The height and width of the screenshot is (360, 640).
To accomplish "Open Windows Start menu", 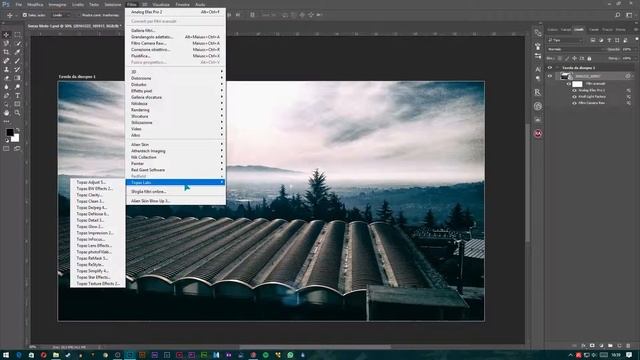I will pos(6,355).
